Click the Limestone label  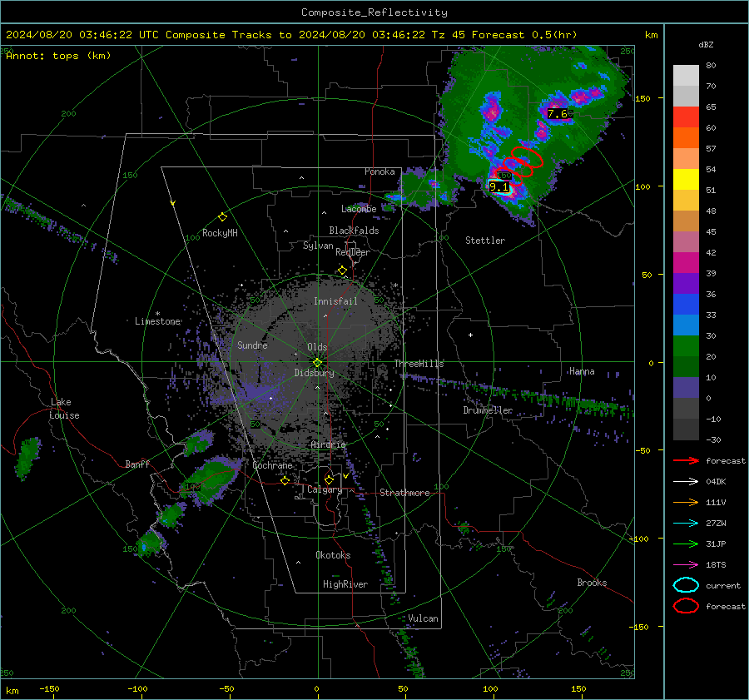(157, 321)
